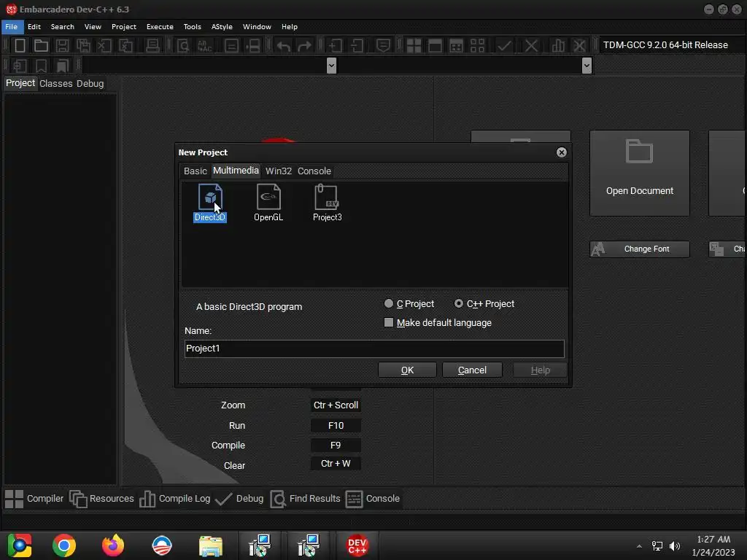Click the Dev-C++ taskbar icon

(x=357, y=545)
